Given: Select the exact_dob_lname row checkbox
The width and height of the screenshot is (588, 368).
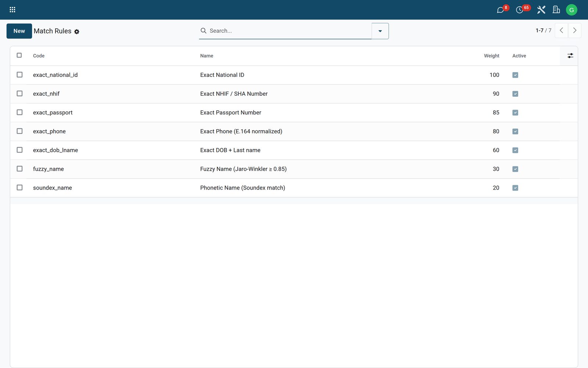Looking at the screenshot, I should click(x=19, y=150).
